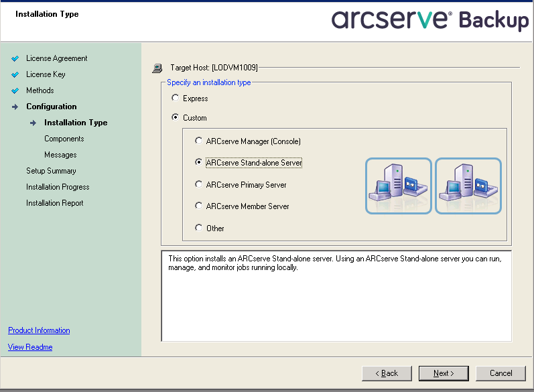Click the 'Installation Type' page heading
The width and height of the screenshot is (534, 392).
[47, 14]
